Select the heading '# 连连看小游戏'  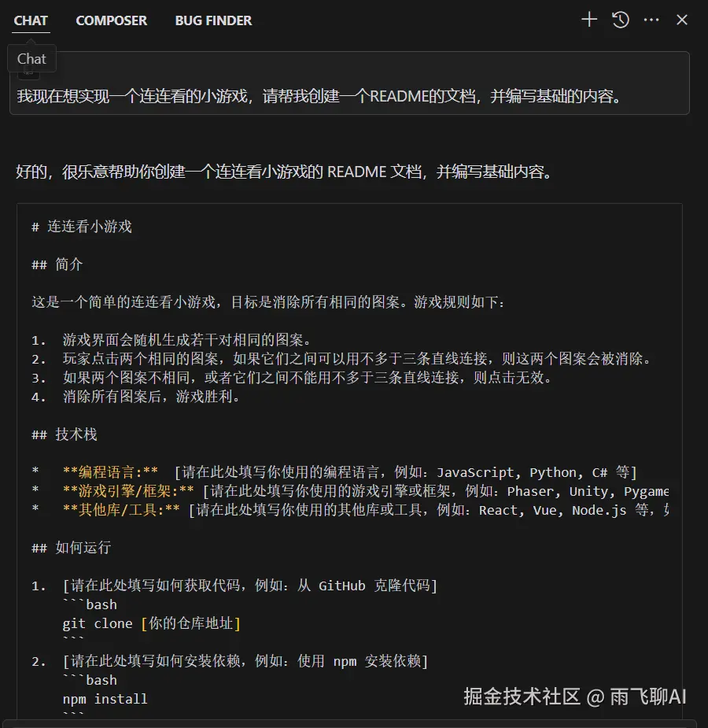coord(82,227)
